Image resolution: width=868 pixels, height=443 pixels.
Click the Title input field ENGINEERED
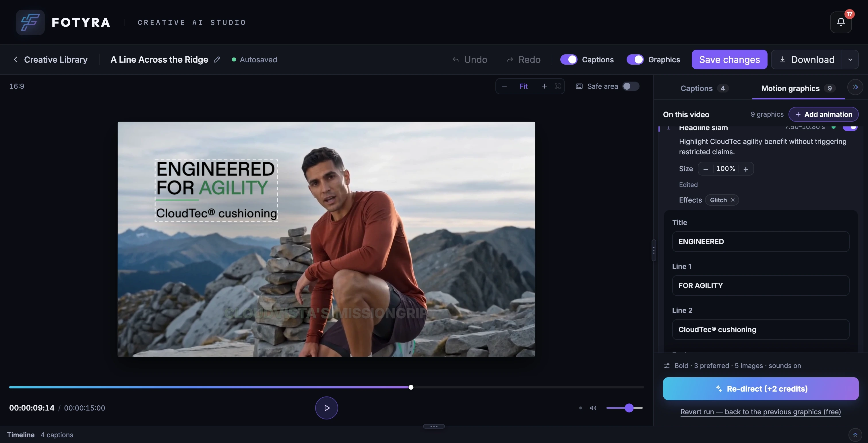click(x=761, y=242)
